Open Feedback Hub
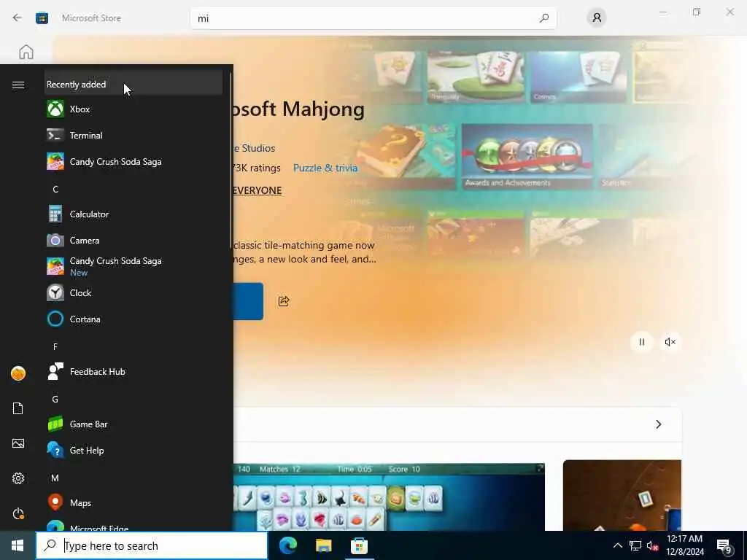Image resolution: width=747 pixels, height=560 pixels. pos(133,371)
